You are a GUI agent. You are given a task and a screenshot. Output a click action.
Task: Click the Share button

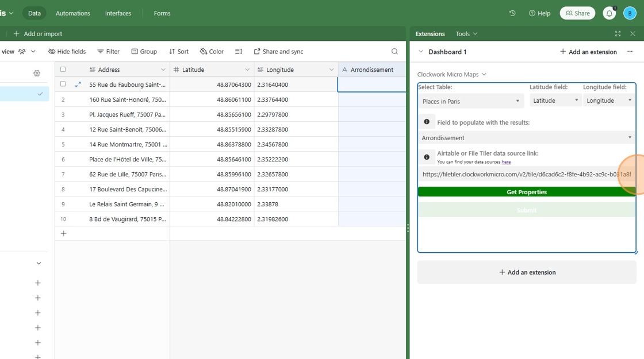(x=577, y=13)
